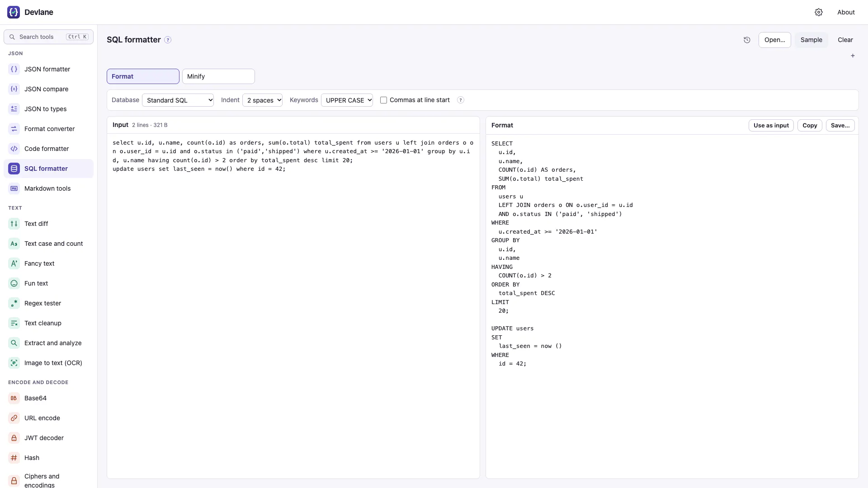Open the settings gear icon
The width and height of the screenshot is (868, 488).
point(819,12)
